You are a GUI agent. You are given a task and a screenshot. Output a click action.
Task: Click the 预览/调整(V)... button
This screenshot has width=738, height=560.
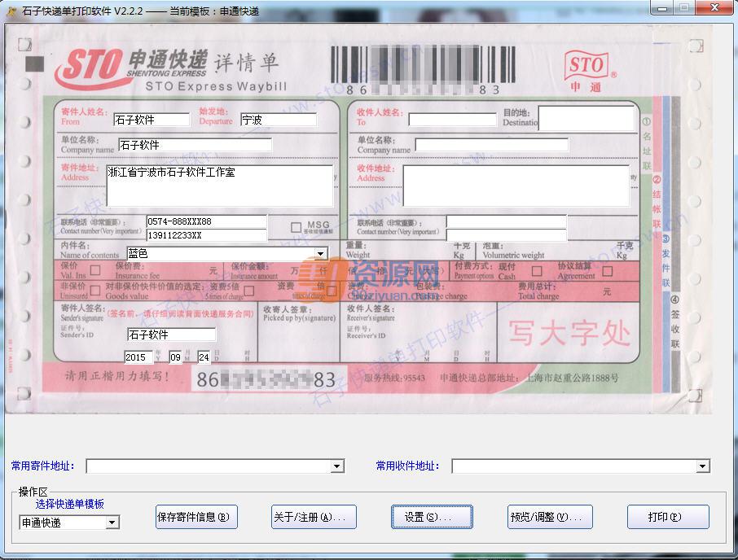pyautogui.click(x=550, y=517)
